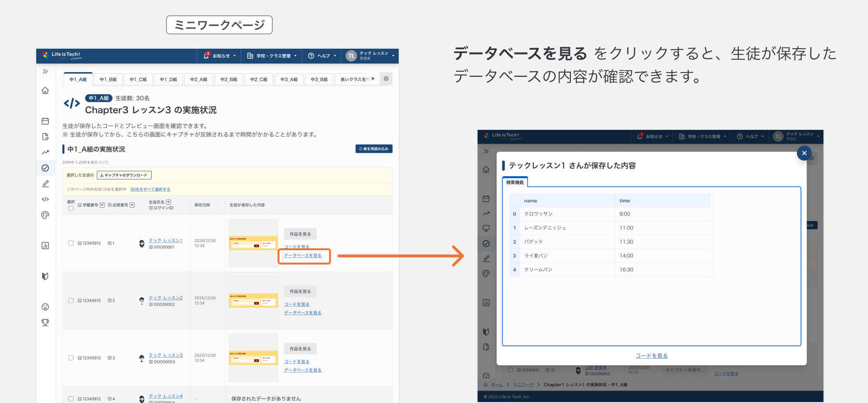The image size is (868, 403).
Task: Open the 学籍番号 sort dropdown
Action: coord(102,205)
